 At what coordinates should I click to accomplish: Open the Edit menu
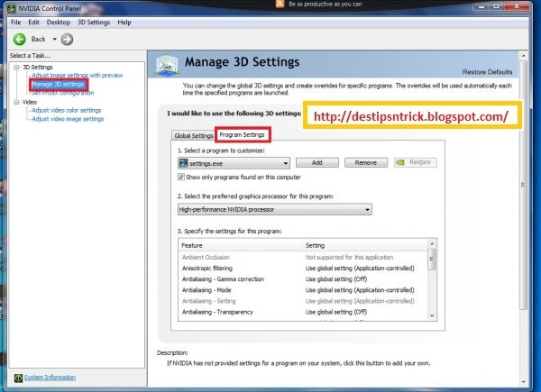pyautogui.click(x=33, y=23)
